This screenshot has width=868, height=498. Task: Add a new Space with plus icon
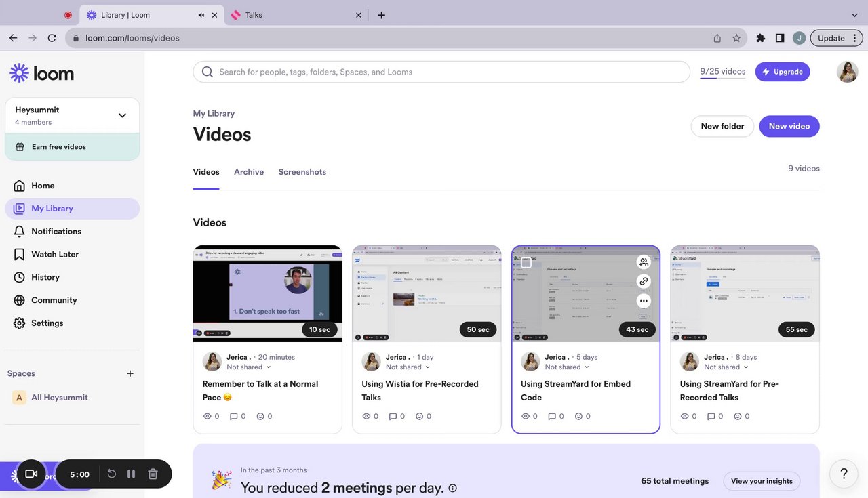point(130,373)
